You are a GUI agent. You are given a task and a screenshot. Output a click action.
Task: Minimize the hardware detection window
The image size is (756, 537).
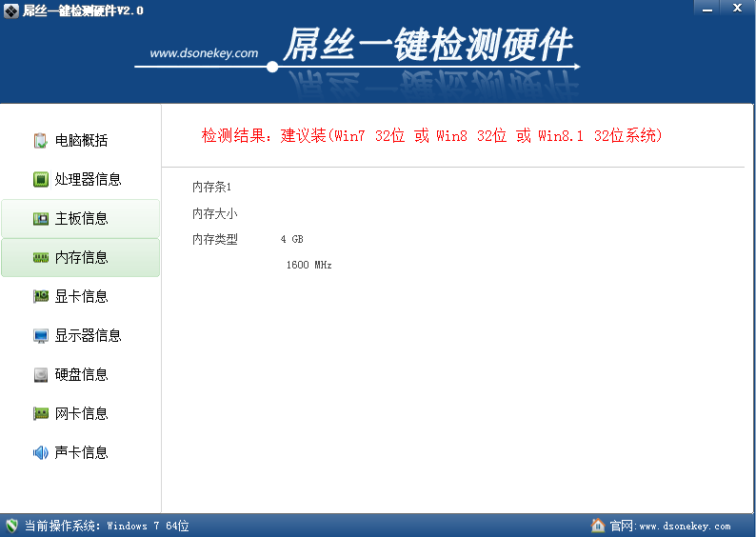704,8
